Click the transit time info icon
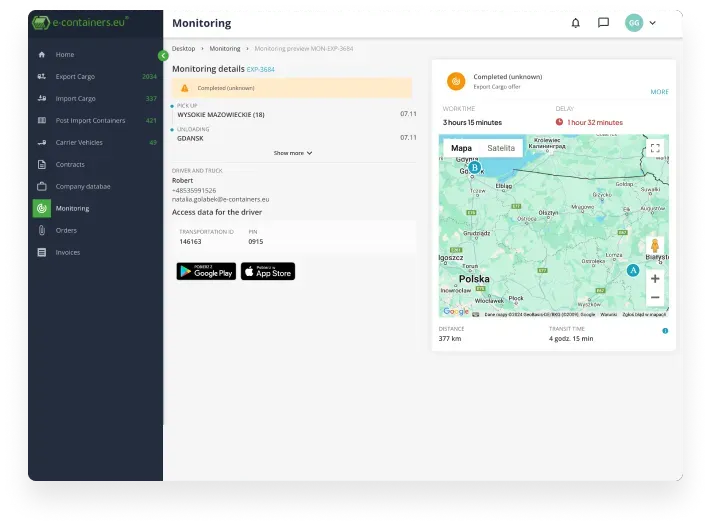 click(665, 330)
